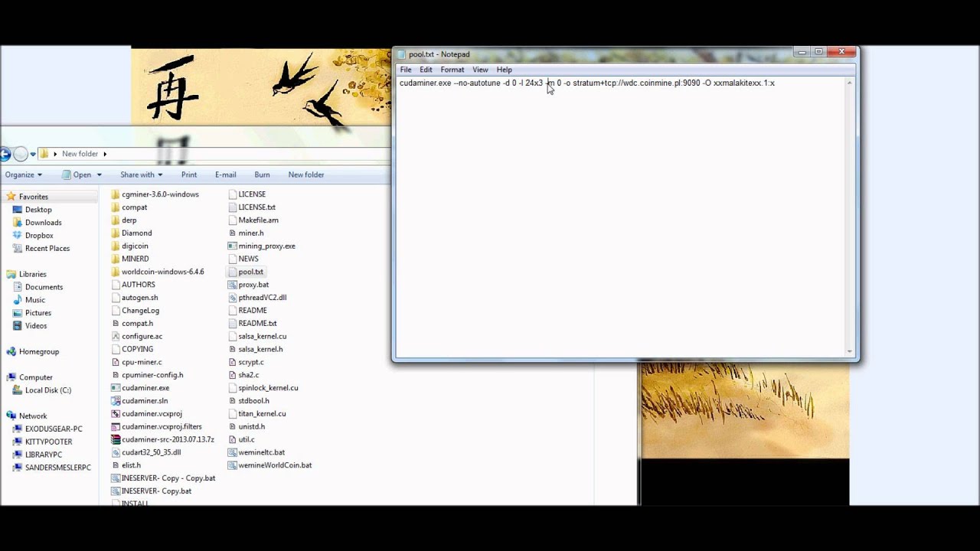
Task: Select the proxy.bat file icon
Action: pos(232,285)
